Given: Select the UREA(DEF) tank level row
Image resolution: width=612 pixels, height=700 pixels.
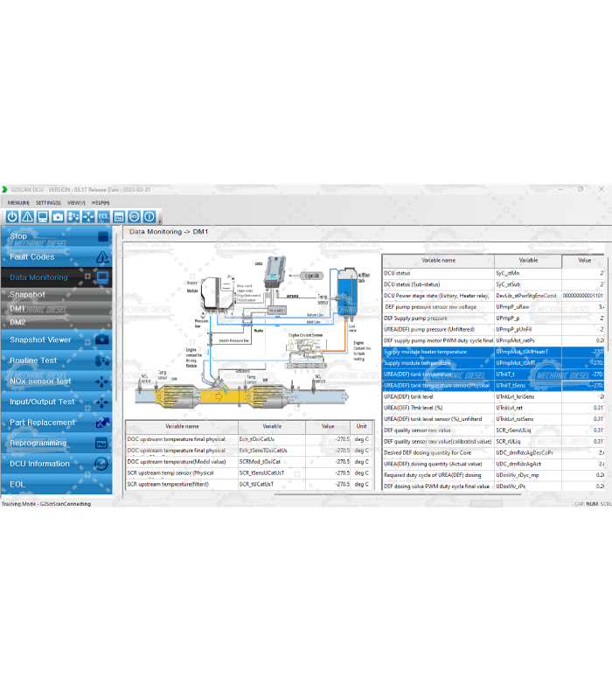Looking at the screenshot, I should pyautogui.click(x=437, y=396).
